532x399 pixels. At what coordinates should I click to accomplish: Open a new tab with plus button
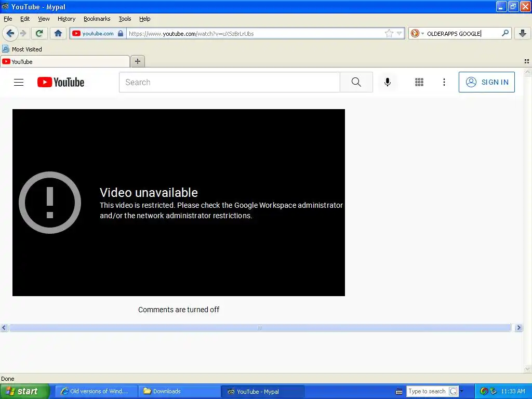point(137,61)
